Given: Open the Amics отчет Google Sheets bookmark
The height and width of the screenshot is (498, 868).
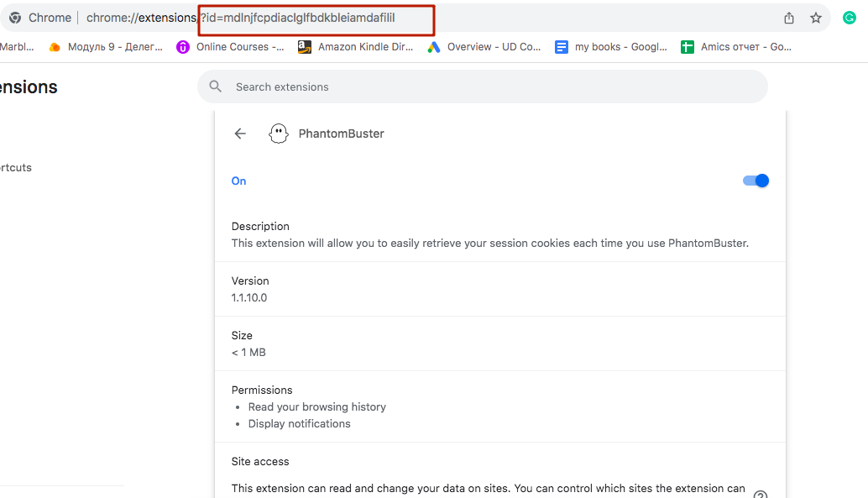Looking at the screenshot, I should pyautogui.click(x=736, y=47).
